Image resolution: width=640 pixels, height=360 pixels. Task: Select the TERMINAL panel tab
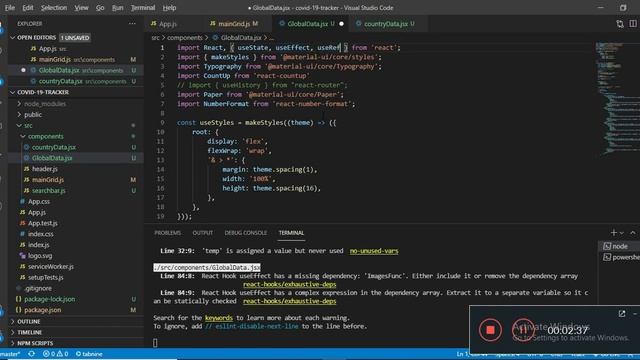pyautogui.click(x=291, y=233)
